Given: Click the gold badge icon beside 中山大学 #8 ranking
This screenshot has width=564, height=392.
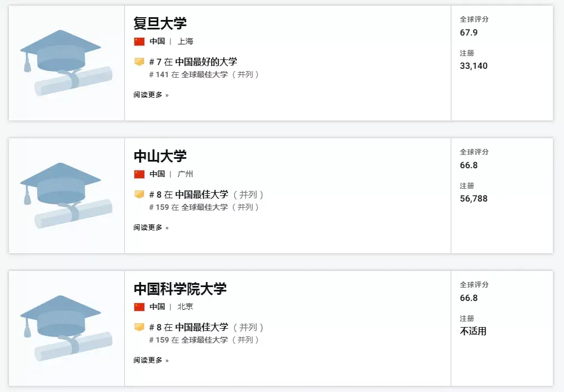Looking at the screenshot, I should [x=139, y=194].
